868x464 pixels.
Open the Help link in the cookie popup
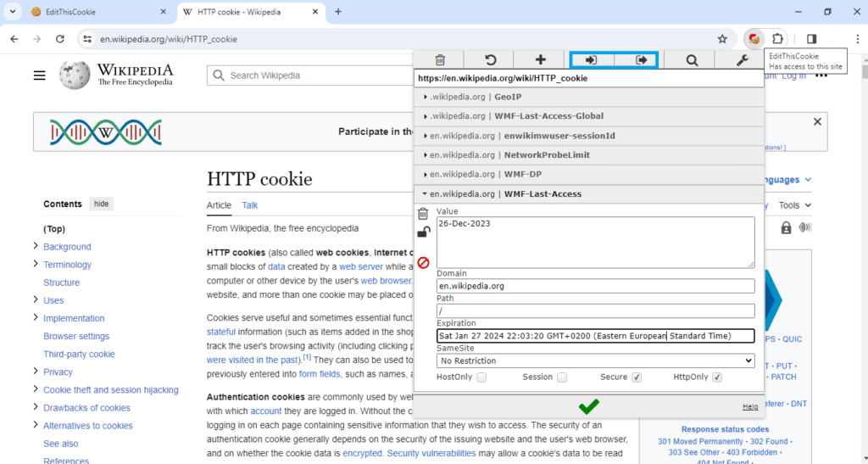pyautogui.click(x=750, y=407)
